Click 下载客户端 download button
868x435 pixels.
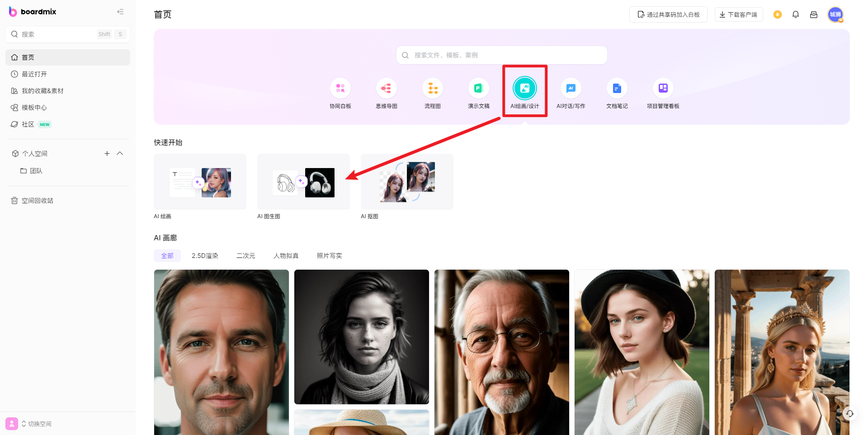coord(739,14)
